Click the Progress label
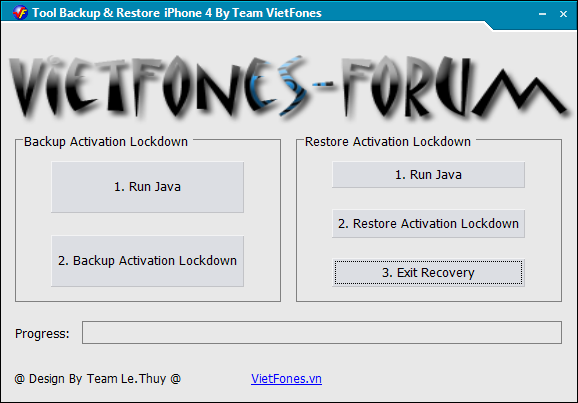This screenshot has height=403, width=578. (x=42, y=334)
